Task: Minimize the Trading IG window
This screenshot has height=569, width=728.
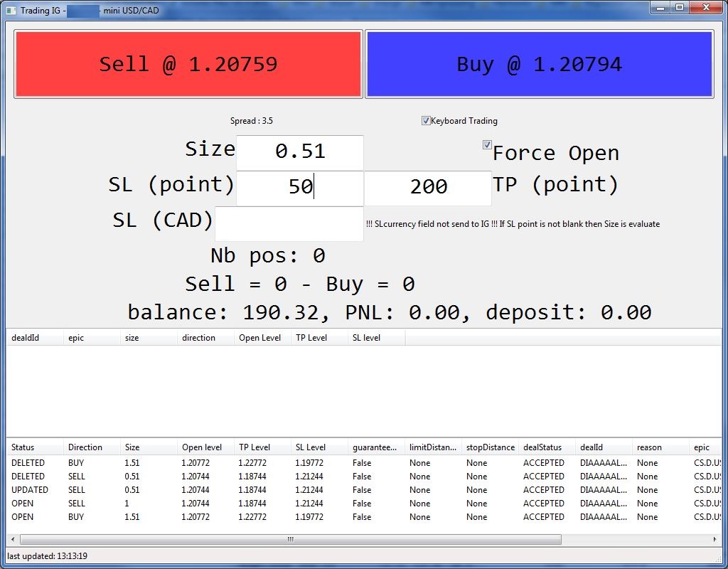Action: 660,7
